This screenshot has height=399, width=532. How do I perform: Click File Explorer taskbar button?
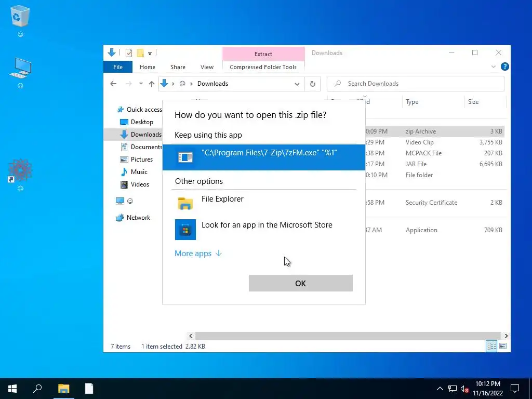point(63,389)
